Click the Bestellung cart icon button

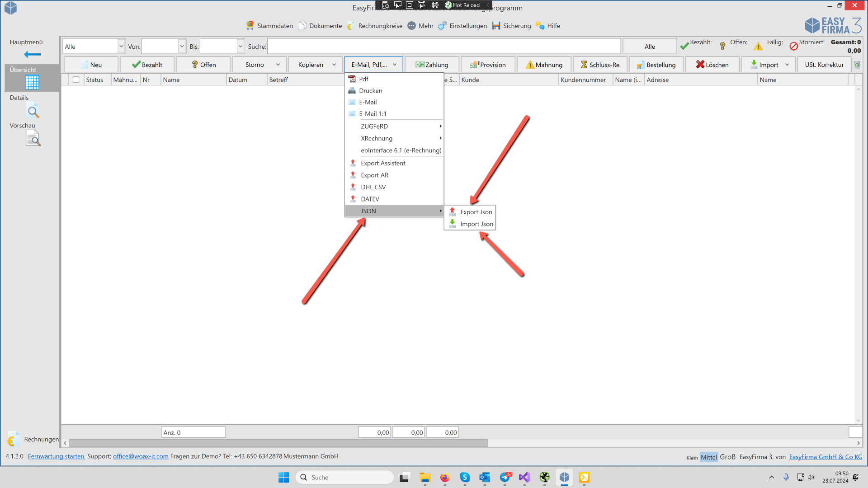click(x=656, y=65)
